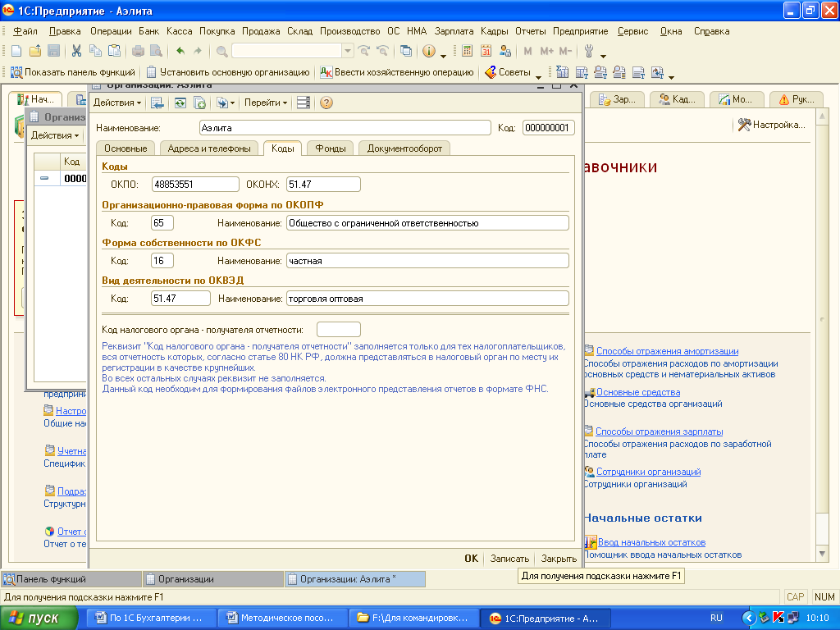This screenshot has height=630, width=840.
Task: Click the Copy icon in main toolbar
Action: coord(95,51)
